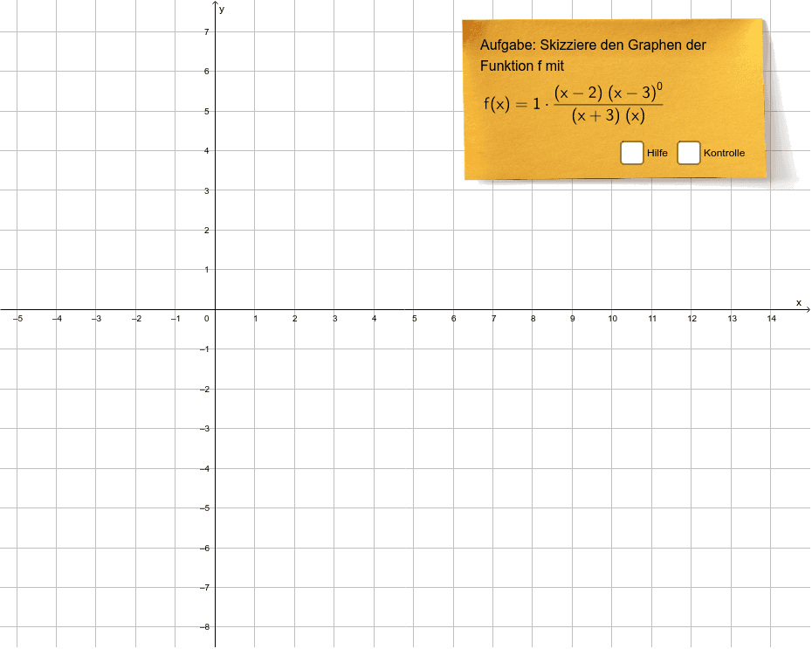Click the x-axis label –5
Image resolution: width=812 pixels, height=649 pixels.
click(17, 319)
